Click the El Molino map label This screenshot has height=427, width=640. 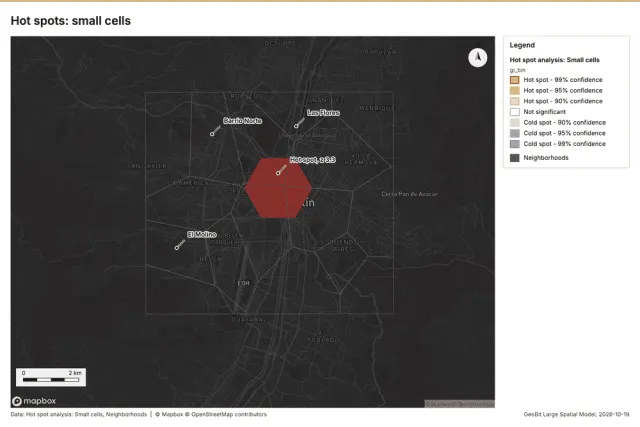202,234
